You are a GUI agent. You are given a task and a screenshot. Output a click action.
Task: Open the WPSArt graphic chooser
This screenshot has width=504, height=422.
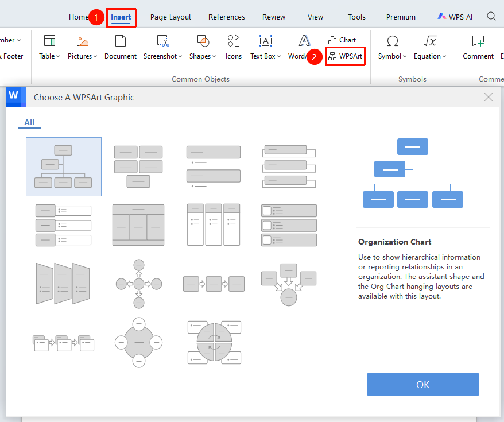(345, 56)
